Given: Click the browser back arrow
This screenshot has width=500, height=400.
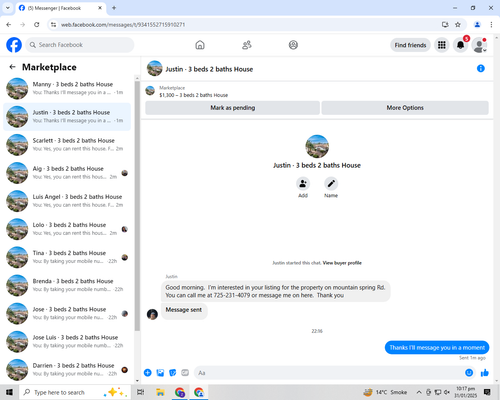Looking at the screenshot, I should (x=9, y=24).
